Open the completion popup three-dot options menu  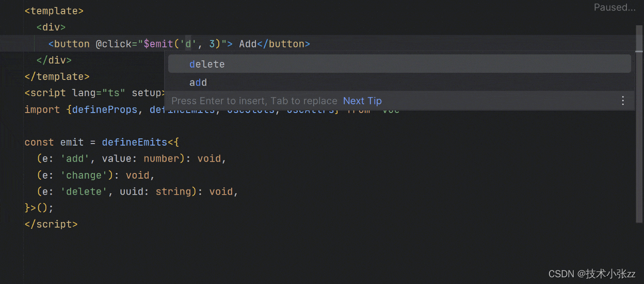pos(623,101)
